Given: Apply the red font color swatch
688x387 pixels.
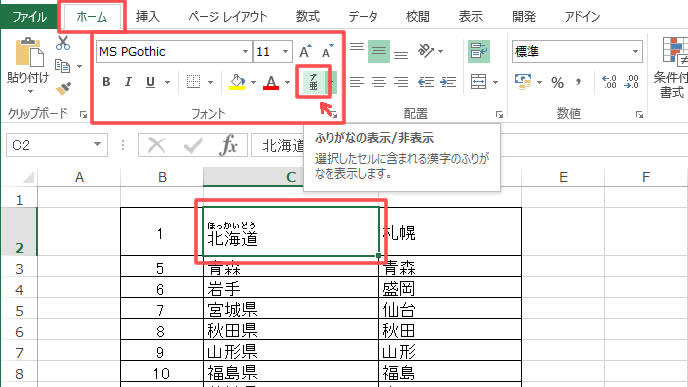Looking at the screenshot, I should click(x=271, y=82).
